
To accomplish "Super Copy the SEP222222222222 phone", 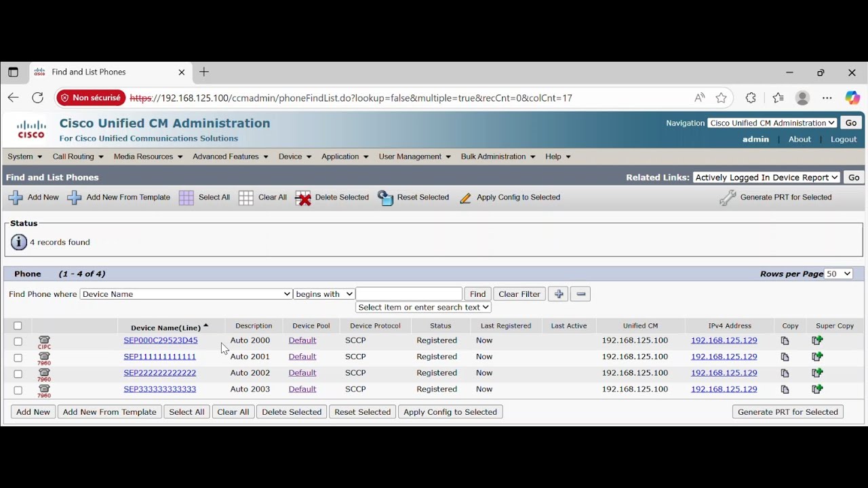I will [x=817, y=373].
